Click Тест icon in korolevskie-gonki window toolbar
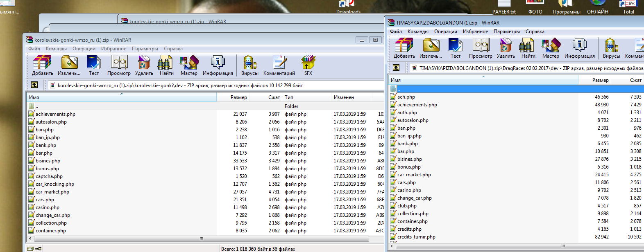This screenshot has height=252, width=644. tap(94, 65)
